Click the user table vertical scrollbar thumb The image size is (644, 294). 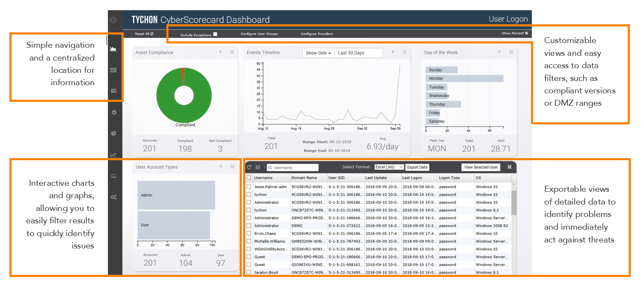(x=514, y=203)
